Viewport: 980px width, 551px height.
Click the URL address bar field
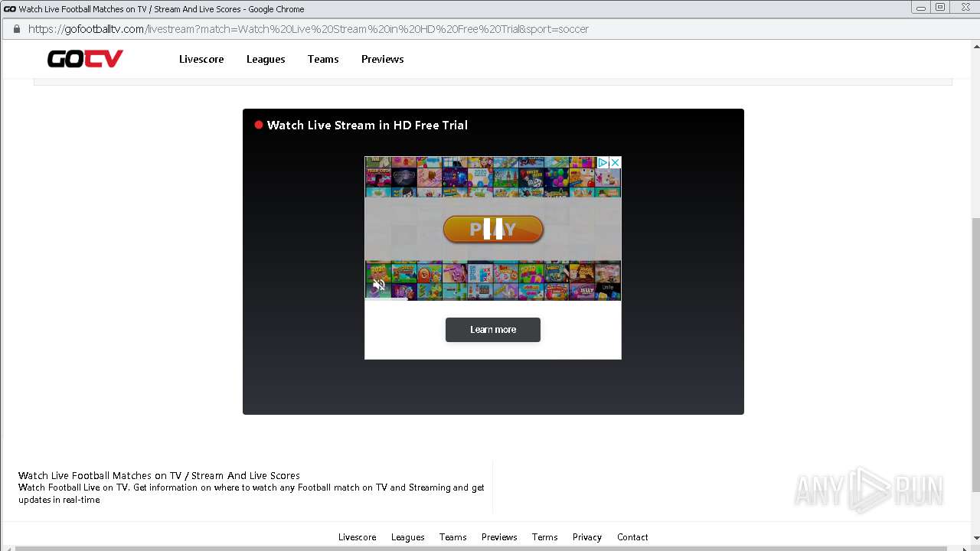coord(490,29)
